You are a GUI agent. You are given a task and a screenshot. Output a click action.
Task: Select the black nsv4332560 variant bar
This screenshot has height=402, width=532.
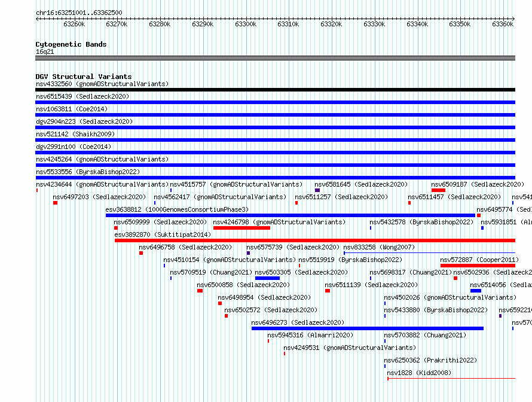275,90
